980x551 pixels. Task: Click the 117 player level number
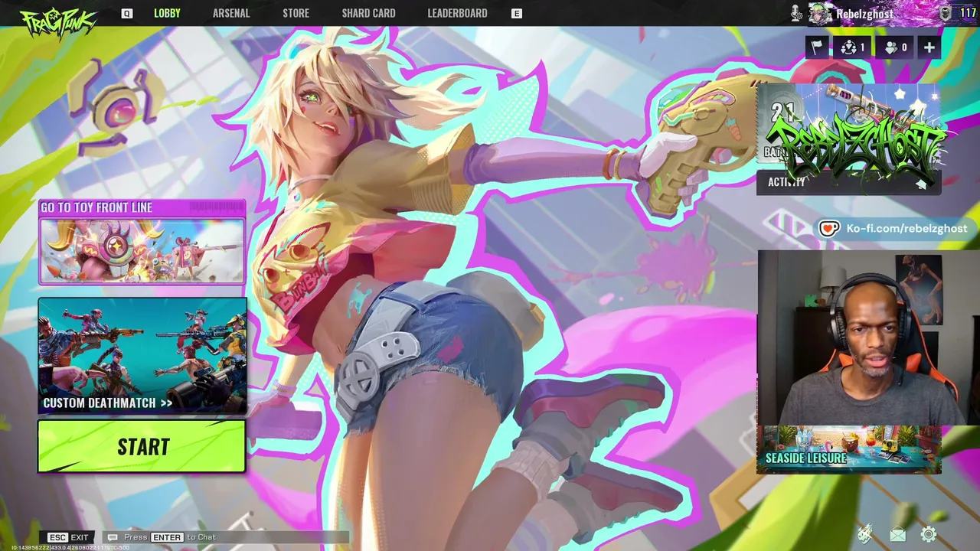click(x=968, y=13)
